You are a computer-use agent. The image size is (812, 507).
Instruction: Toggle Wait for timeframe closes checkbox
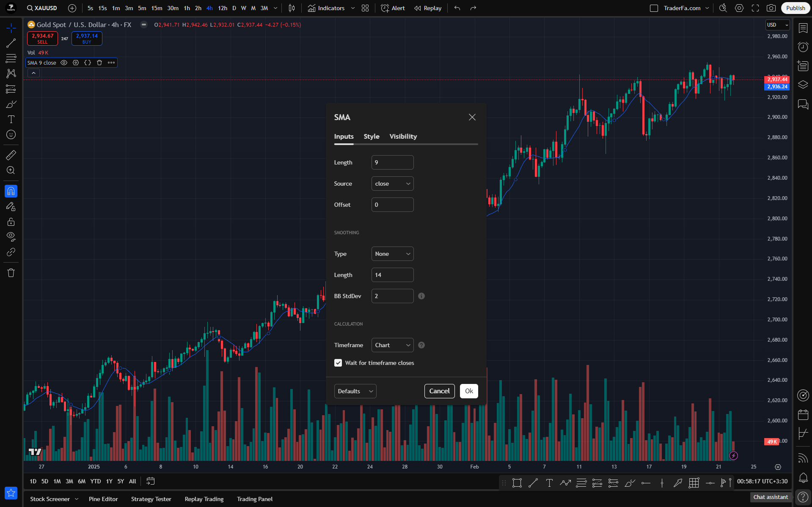338,363
